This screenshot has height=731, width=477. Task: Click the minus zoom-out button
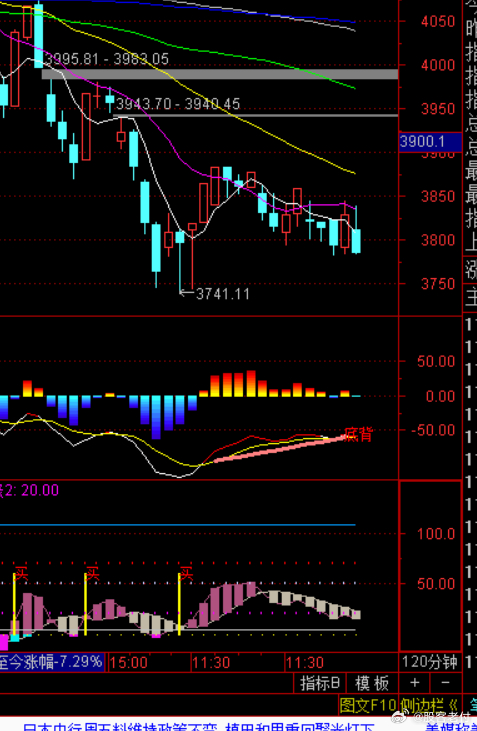point(445,683)
